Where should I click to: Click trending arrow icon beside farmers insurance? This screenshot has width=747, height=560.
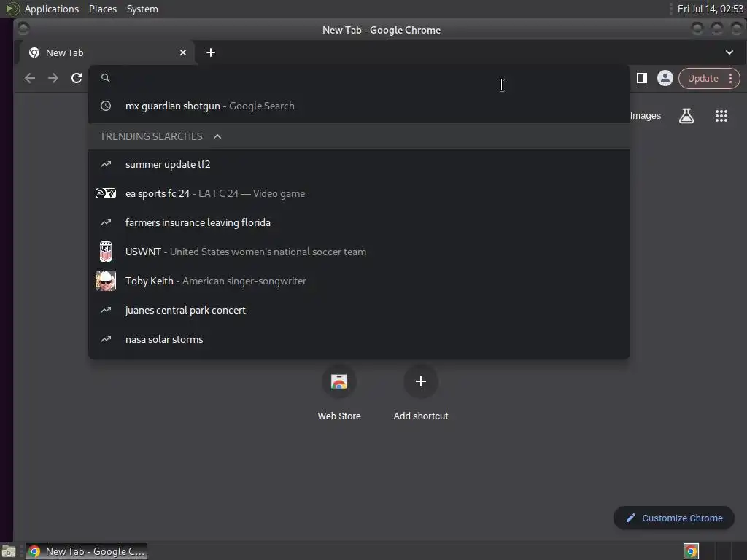(x=106, y=222)
